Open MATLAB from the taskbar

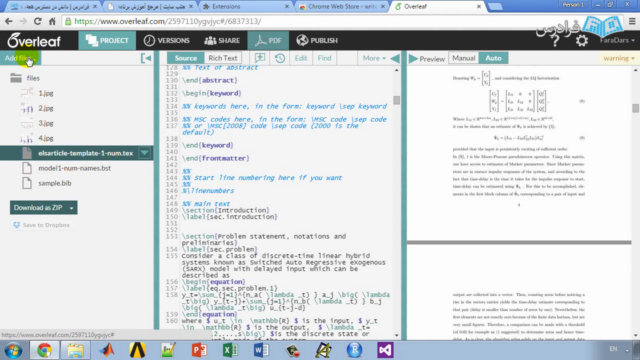coord(107,350)
